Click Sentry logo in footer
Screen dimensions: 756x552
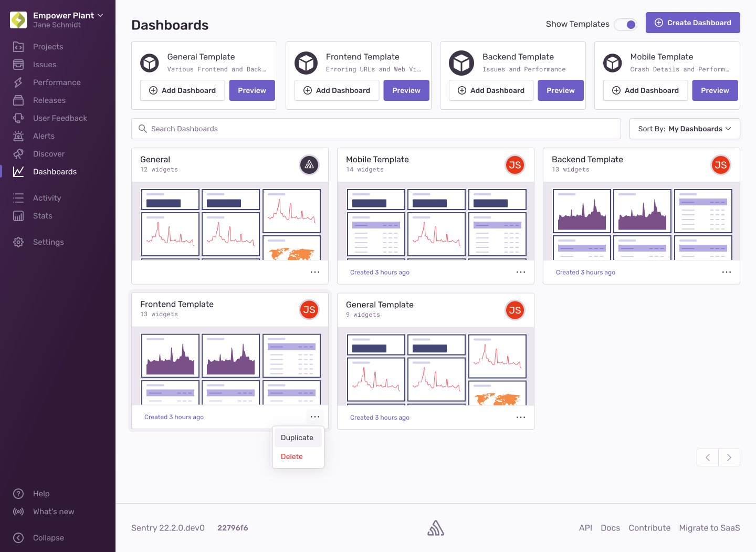pyautogui.click(x=435, y=528)
